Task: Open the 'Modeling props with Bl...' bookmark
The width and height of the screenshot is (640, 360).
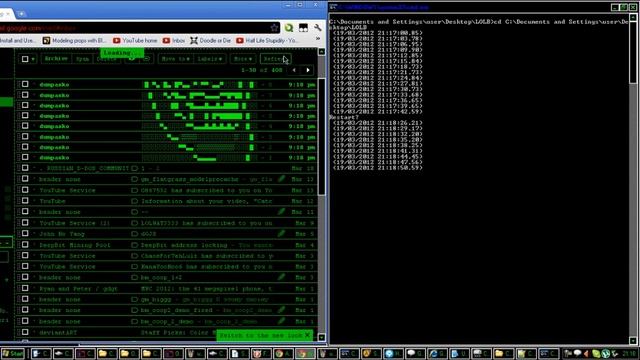Action: (74, 40)
